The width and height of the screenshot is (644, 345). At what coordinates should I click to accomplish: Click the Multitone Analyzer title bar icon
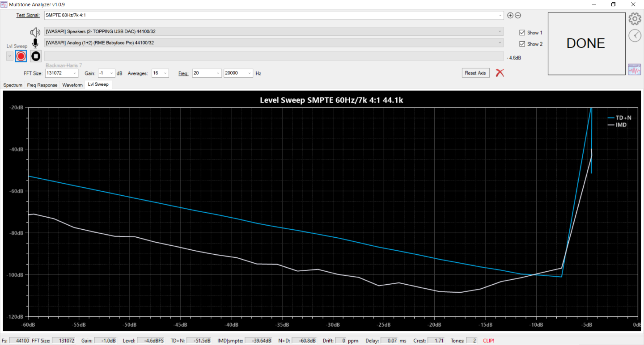pos(4,4)
